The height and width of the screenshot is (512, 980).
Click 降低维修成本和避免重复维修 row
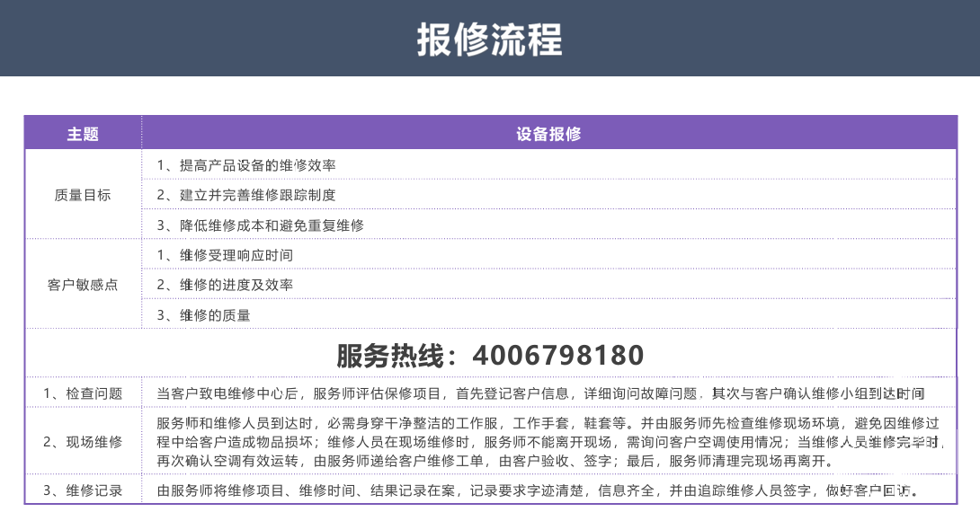pyautogui.click(x=548, y=225)
